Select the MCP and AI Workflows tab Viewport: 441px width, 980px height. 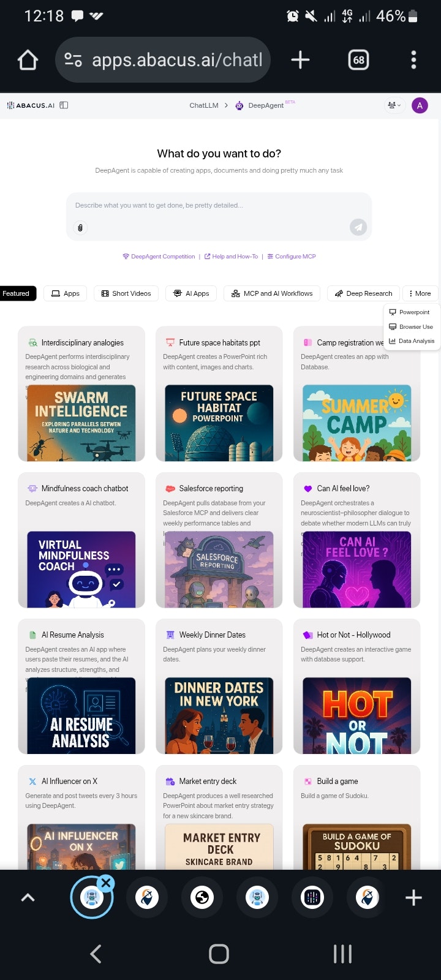point(272,293)
